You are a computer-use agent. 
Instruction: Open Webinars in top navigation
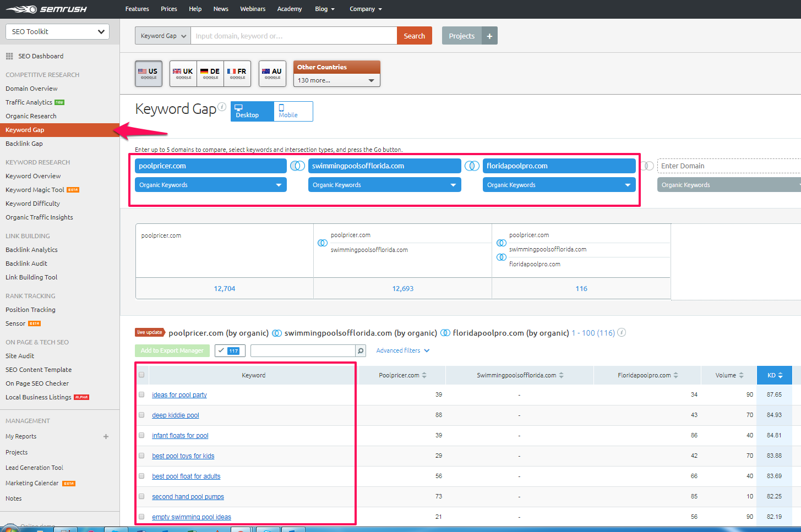(x=253, y=9)
